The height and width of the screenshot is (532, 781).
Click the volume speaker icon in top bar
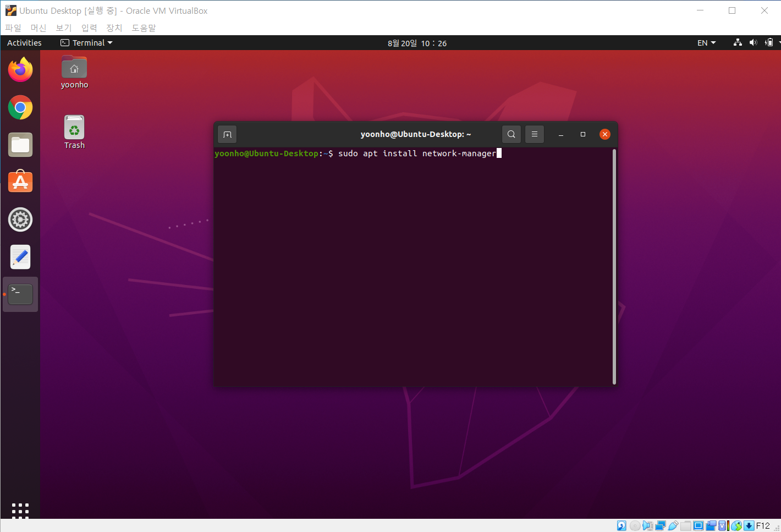(x=754, y=42)
